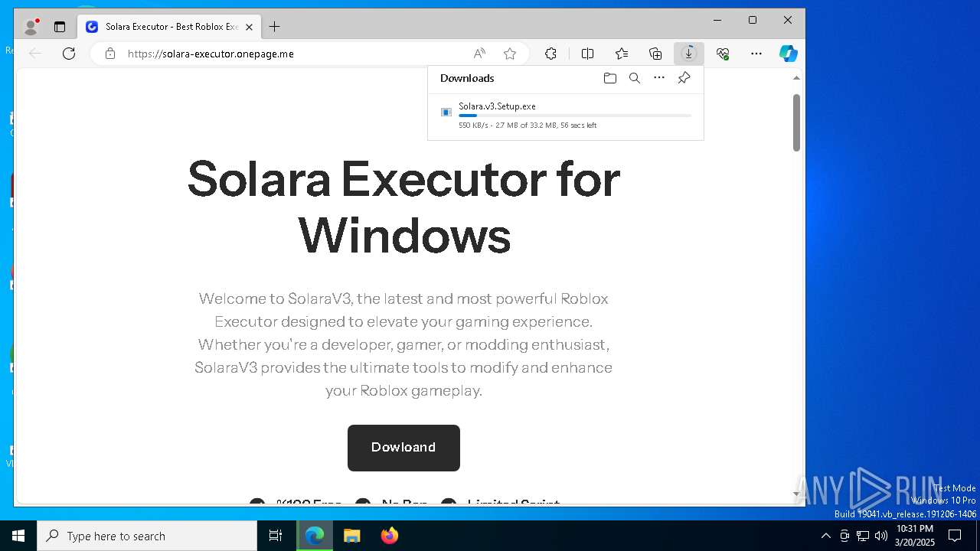Open a new browser tab
Image resolution: width=980 pixels, height=551 pixels.
(274, 27)
